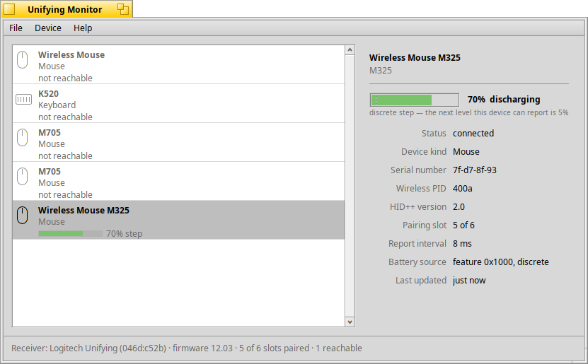Click the zoom icon in the Unifying Monitor title tab

tap(122, 9)
